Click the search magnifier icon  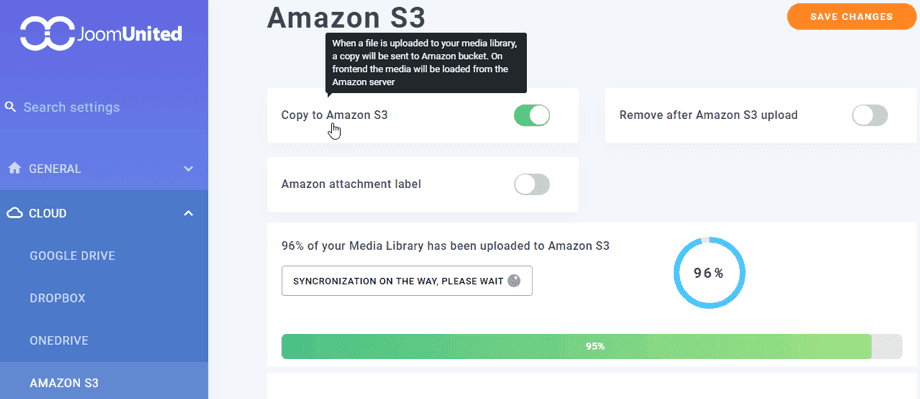10,107
